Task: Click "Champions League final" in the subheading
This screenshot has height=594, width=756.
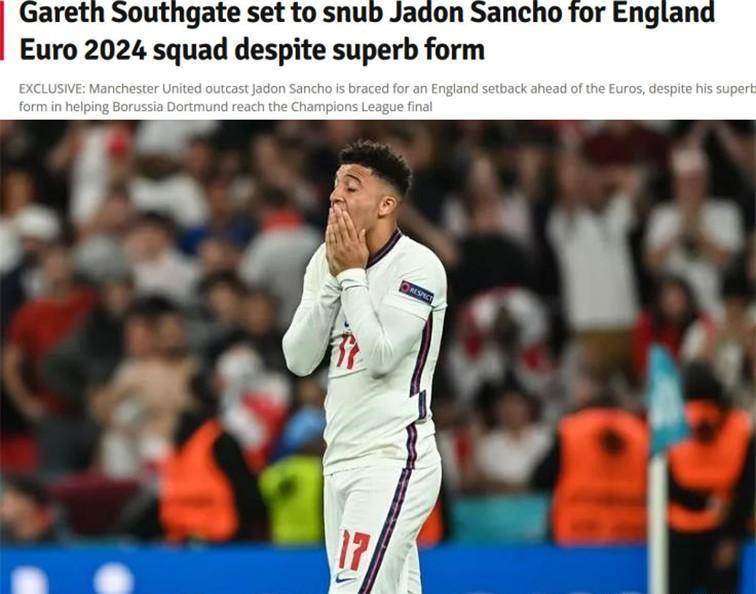Action: point(361,107)
